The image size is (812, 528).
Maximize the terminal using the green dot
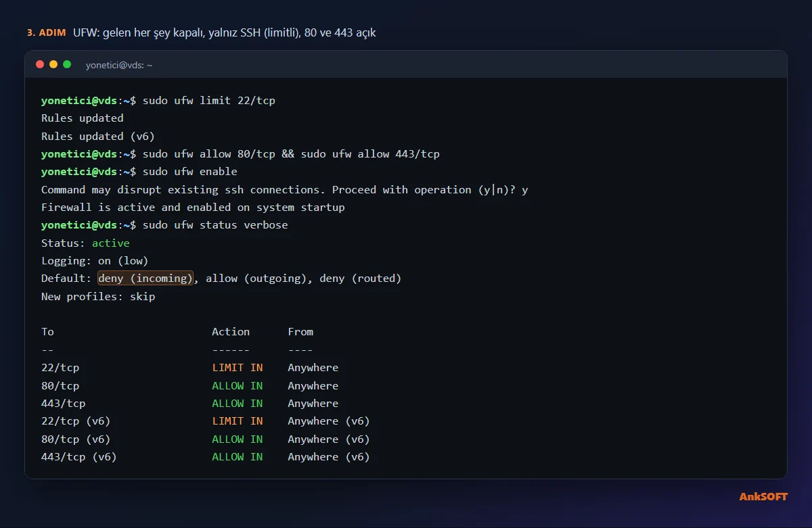click(67, 64)
